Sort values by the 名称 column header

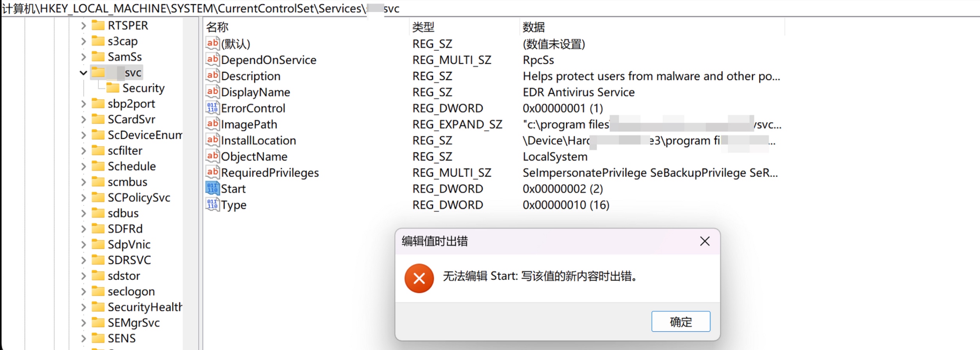[x=217, y=27]
